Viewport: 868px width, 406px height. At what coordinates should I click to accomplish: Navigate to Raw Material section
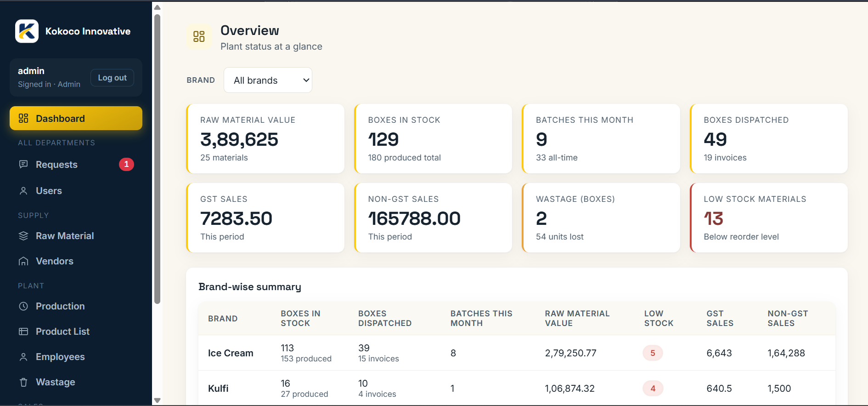pos(76,236)
